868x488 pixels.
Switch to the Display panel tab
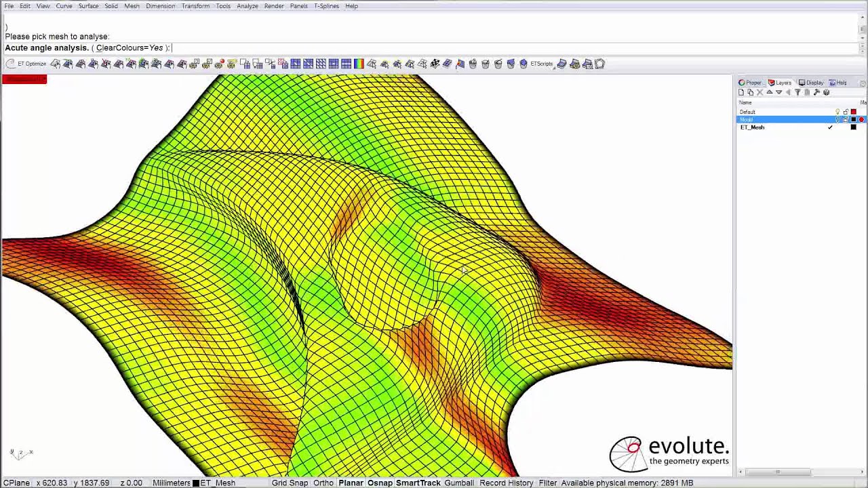[x=811, y=83]
